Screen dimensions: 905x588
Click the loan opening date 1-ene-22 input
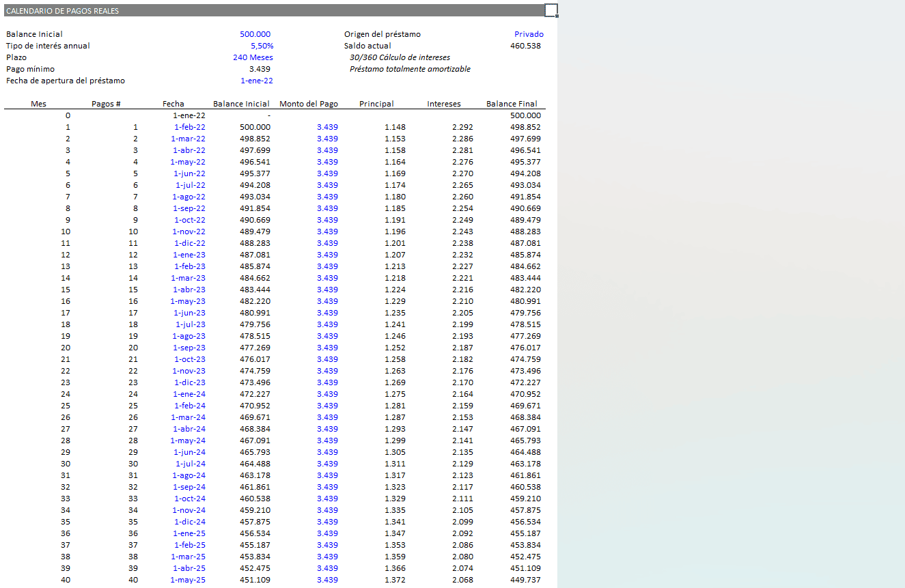(256, 81)
